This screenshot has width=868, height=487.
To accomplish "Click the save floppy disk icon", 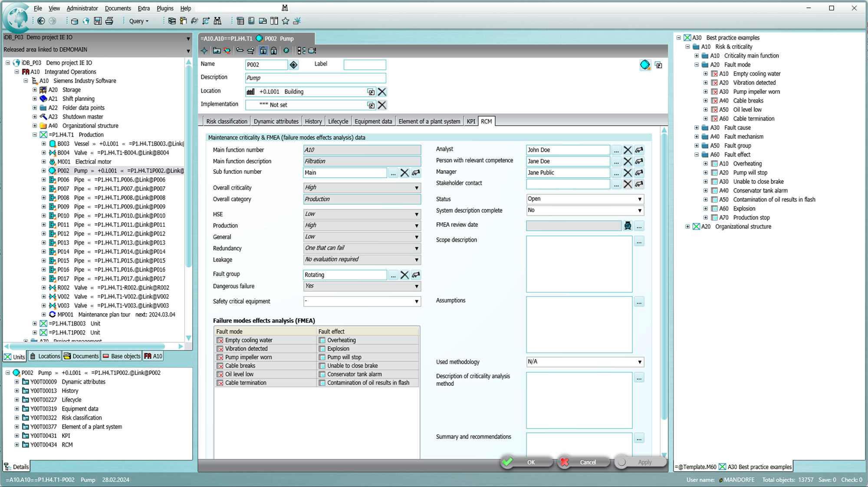I will pyautogui.click(x=98, y=21).
